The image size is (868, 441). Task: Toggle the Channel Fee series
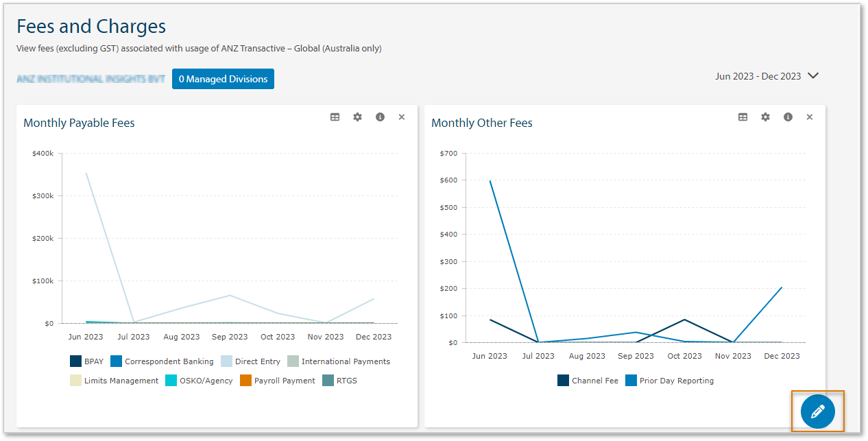[x=588, y=380]
